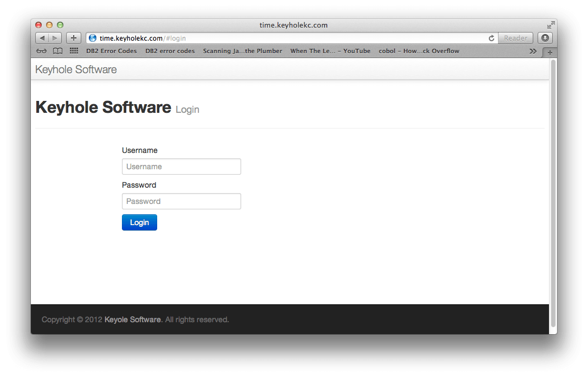This screenshot has width=588, height=377.
Task: Expand the bookmarks overflow chevron
Action: 533,51
